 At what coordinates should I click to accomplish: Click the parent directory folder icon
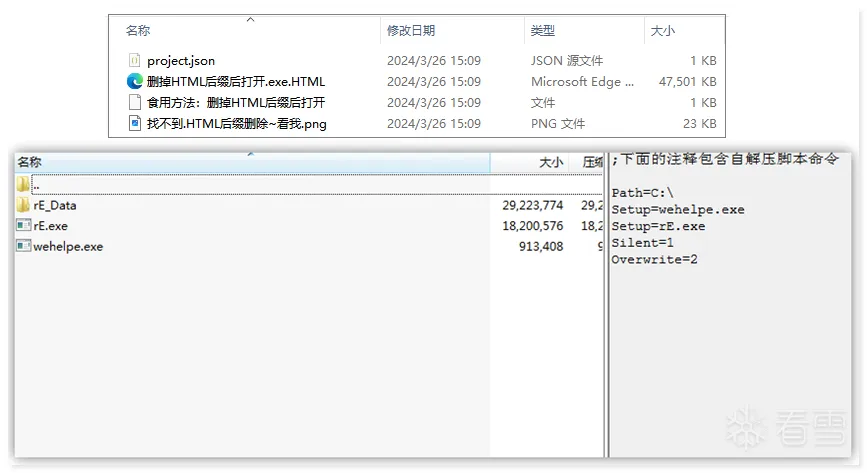[23, 185]
